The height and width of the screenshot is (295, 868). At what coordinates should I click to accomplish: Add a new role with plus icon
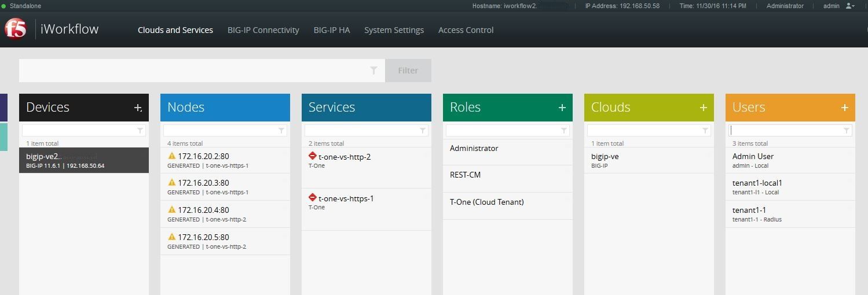coord(562,108)
